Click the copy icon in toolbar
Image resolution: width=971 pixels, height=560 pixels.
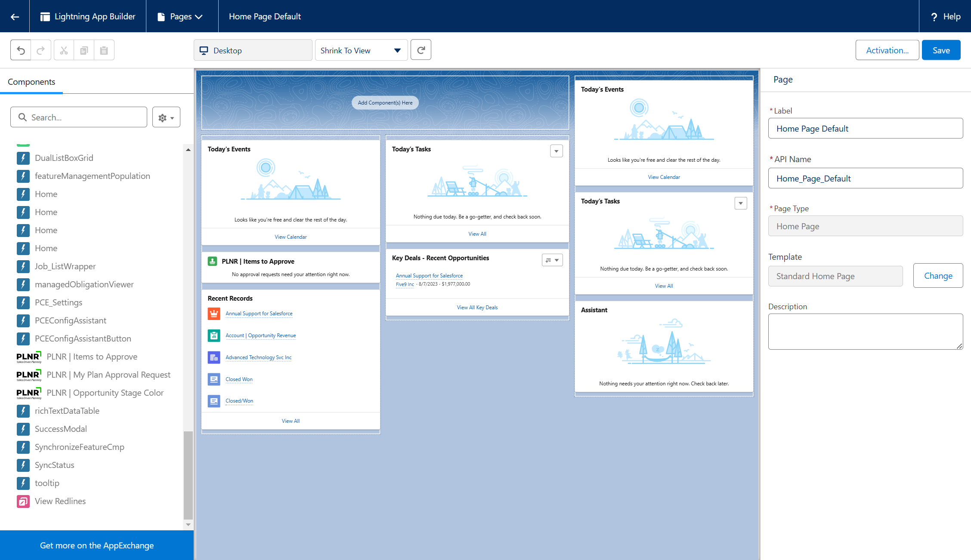tap(84, 50)
